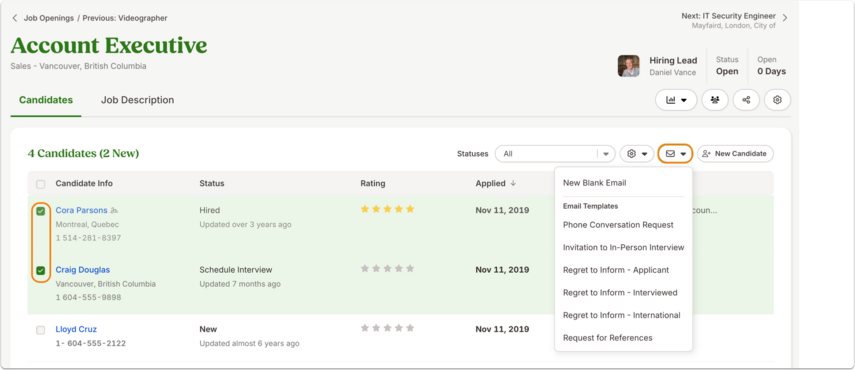855x370 pixels.
Task: Click the share job icon button
Action: [746, 100]
